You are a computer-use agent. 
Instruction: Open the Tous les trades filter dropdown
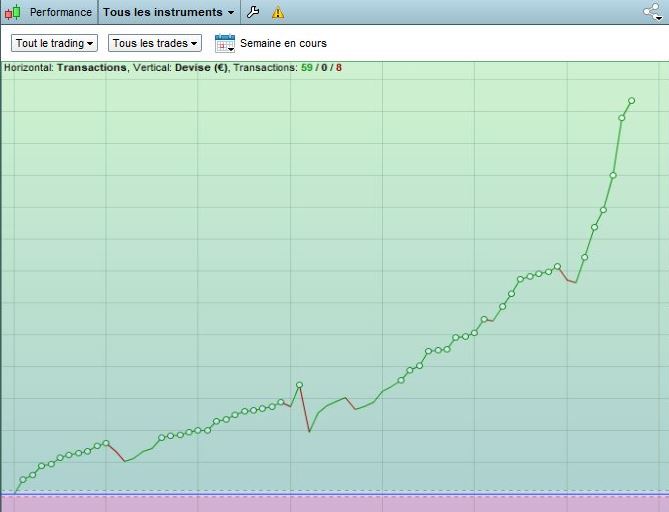[x=155, y=44]
